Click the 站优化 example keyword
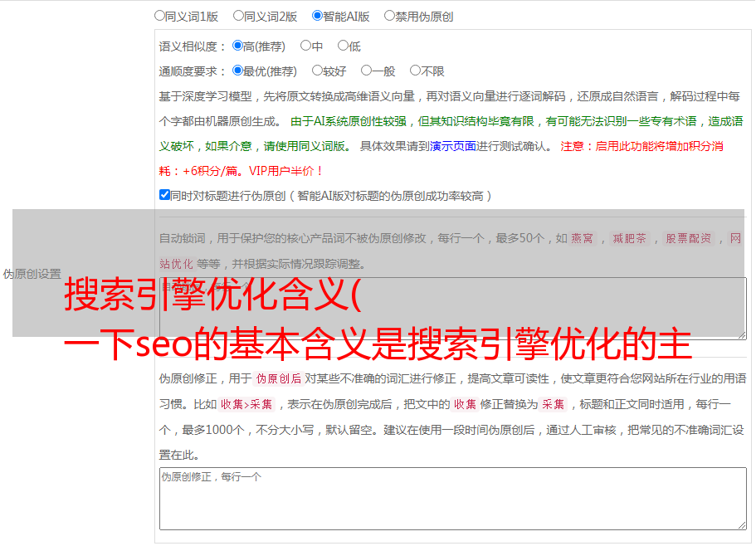Image resolution: width=756 pixels, height=546 pixels. pos(176,264)
